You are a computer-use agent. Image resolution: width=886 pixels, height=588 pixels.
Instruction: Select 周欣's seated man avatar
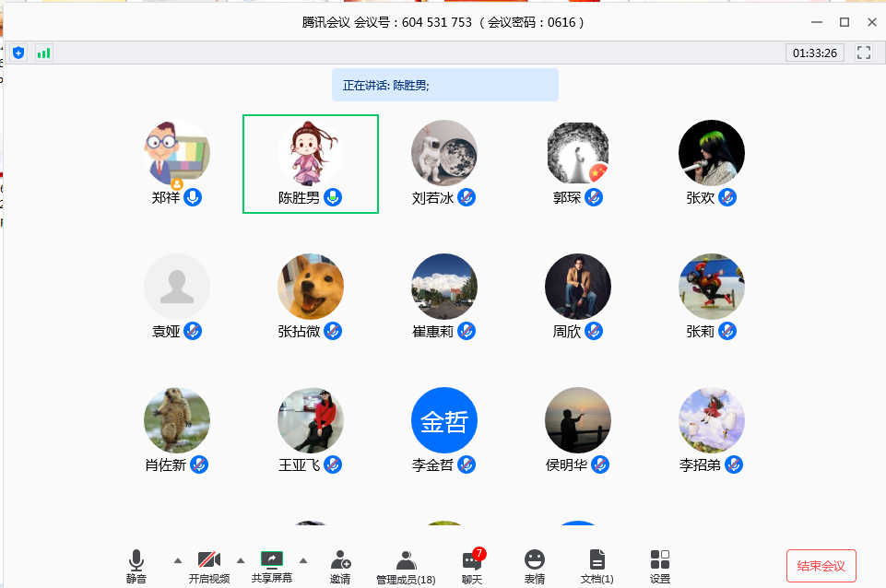pos(577,287)
